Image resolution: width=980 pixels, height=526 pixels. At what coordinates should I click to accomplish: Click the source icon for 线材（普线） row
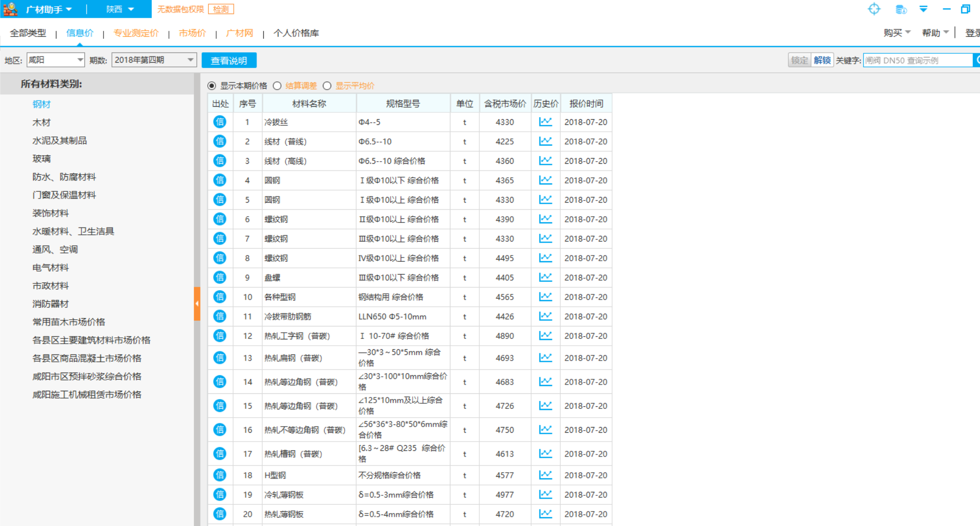[x=220, y=141]
